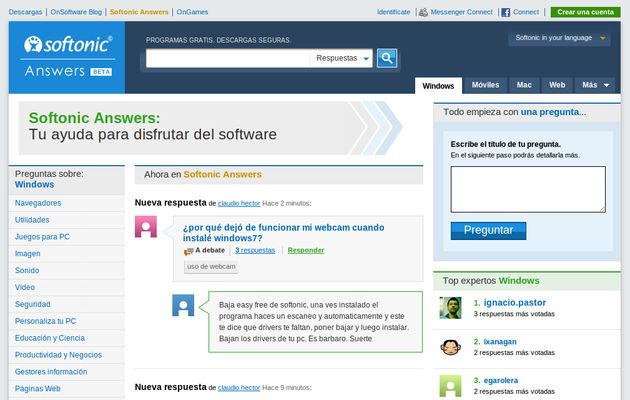
Task: Open Imagen category
Action: click(28, 254)
